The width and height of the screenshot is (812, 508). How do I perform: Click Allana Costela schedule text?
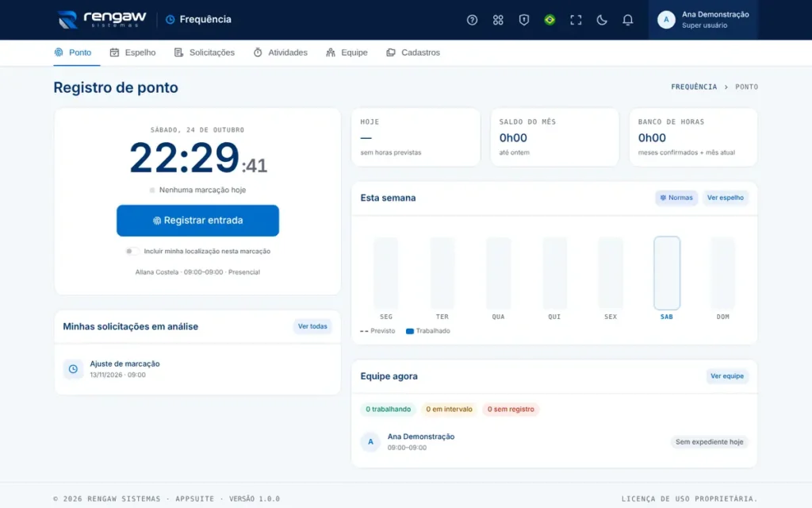pyautogui.click(x=197, y=272)
